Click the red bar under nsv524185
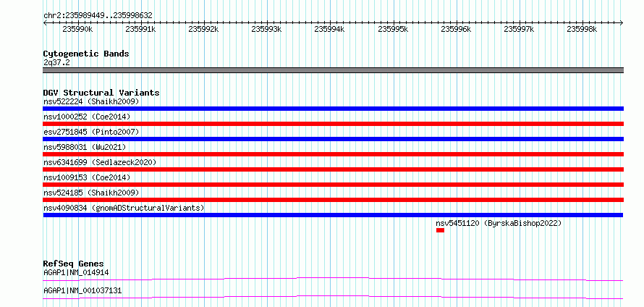Screen dimensions: 644x307 click(x=333, y=200)
